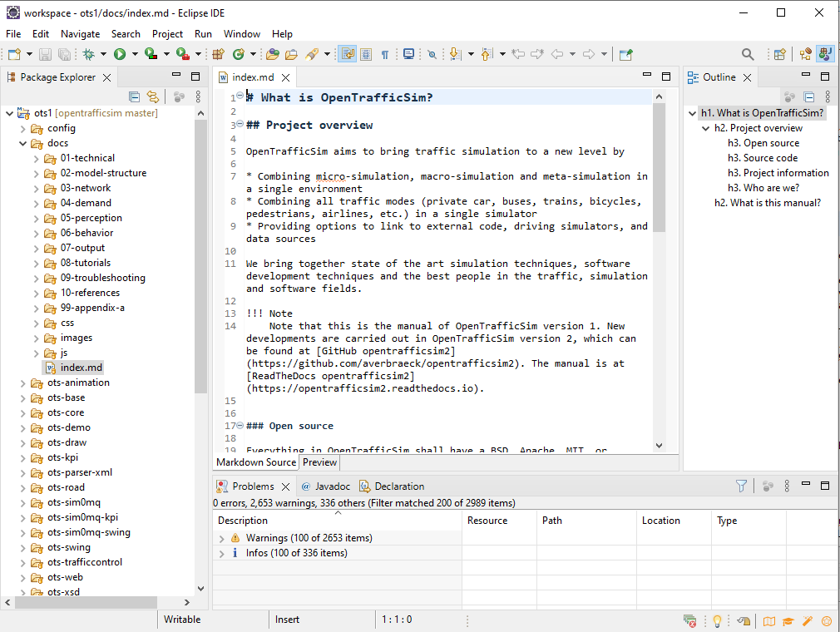The height and width of the screenshot is (632, 840).
Task: Toggle fold marker on line 3
Action: [240, 123]
